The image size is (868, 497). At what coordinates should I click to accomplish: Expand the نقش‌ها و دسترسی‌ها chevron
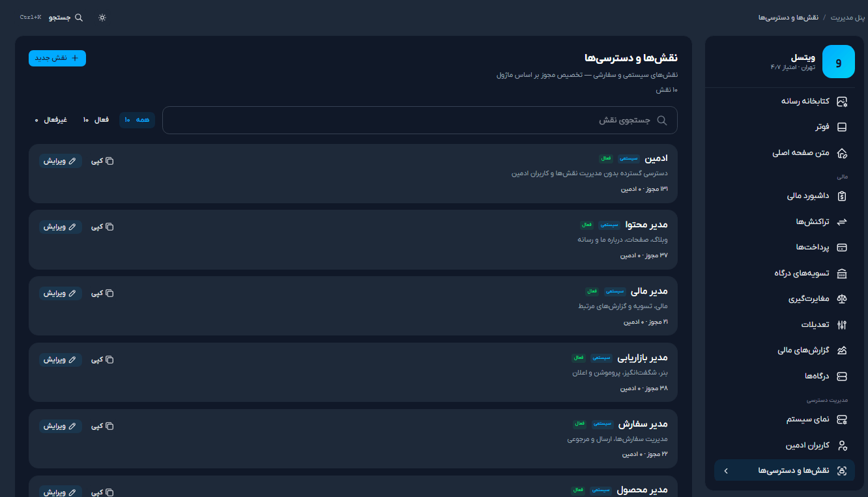(726, 470)
